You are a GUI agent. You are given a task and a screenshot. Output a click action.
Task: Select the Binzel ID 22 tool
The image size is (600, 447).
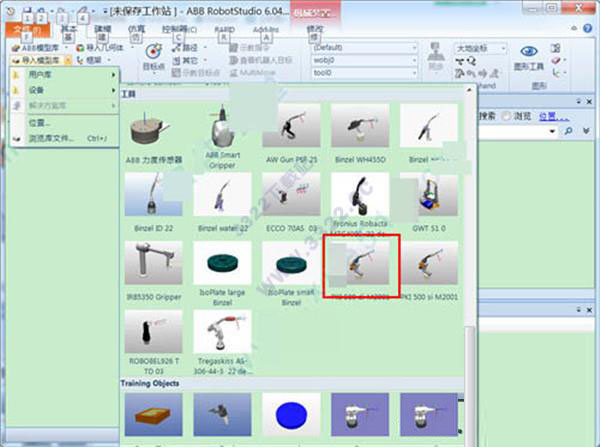tap(154, 198)
